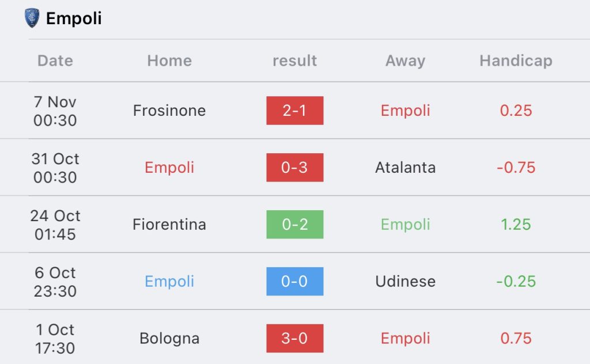Open the red 3-0 result badge
Viewport: 590px width, 364px height.
tap(294, 338)
